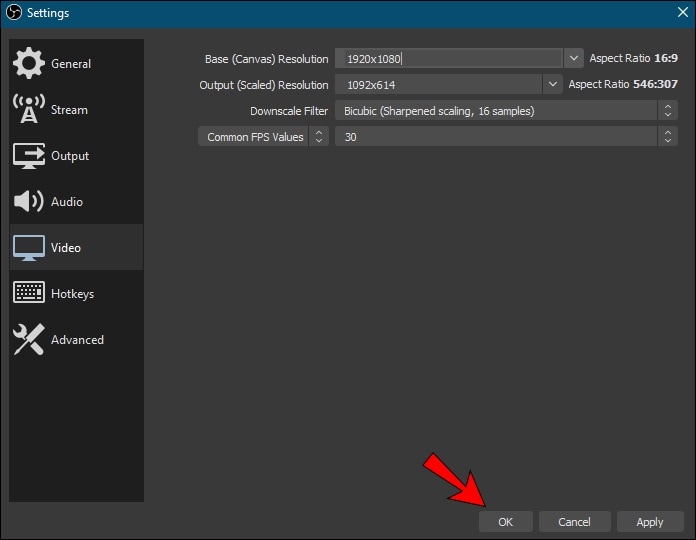Click the Output (Scaled) Resolution label
This screenshot has width=696, height=540.
264,85
